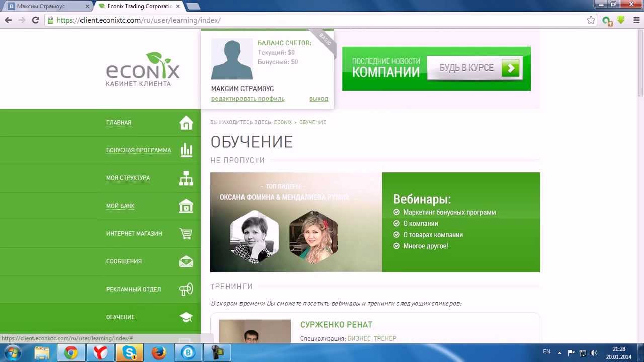Click the green padlock in the address bar
The width and height of the screenshot is (644, 362).
[50, 20]
